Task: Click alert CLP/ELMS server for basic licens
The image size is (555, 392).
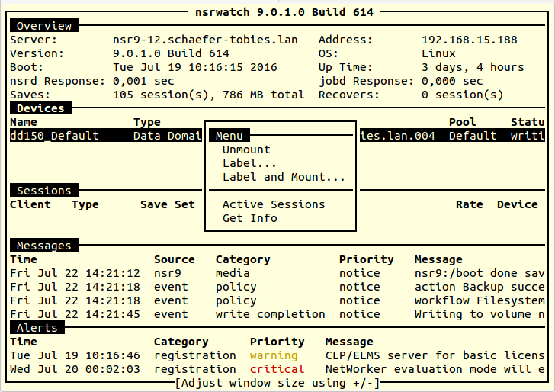Action: click(x=435, y=355)
